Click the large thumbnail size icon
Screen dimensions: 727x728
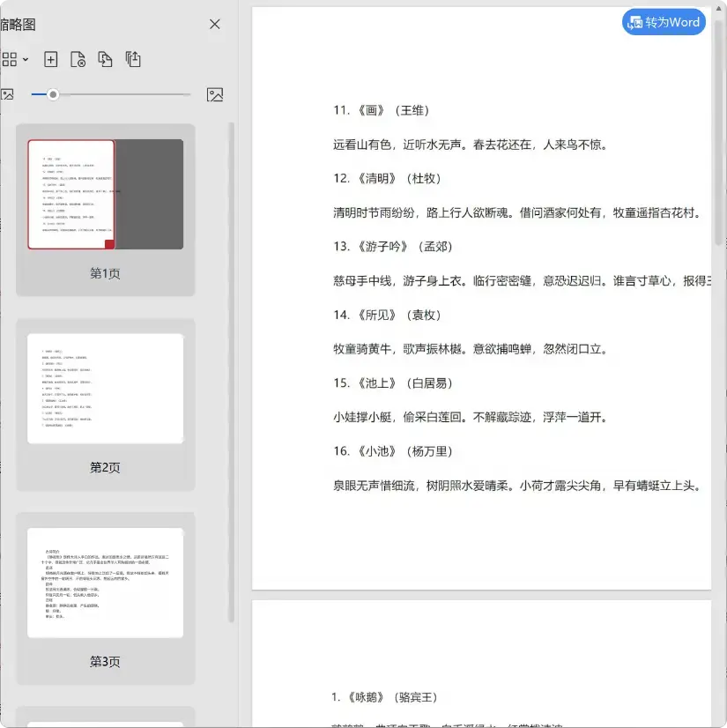215,94
